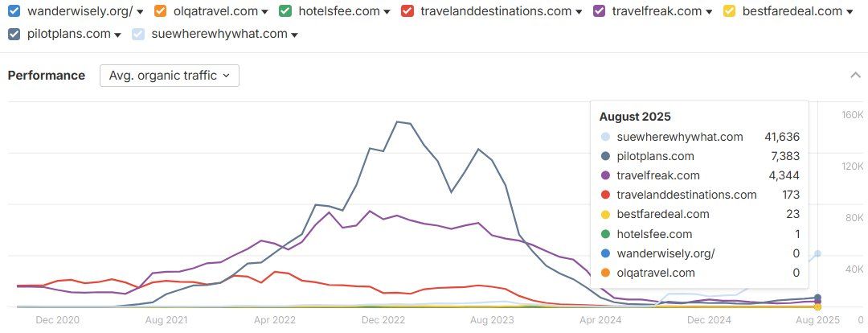Toggle the bestfaredeal.com yellow checkbox

(730, 10)
